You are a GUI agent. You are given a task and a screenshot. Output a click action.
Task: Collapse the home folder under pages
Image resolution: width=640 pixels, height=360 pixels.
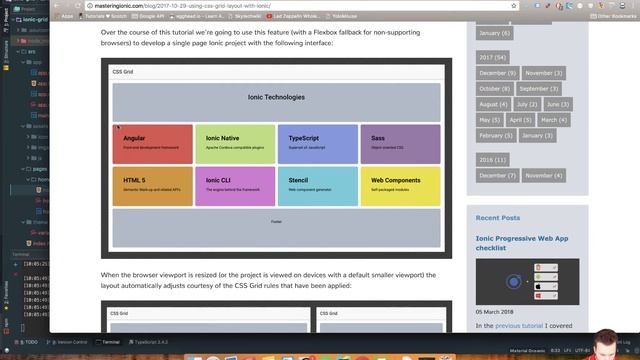click(x=28, y=180)
